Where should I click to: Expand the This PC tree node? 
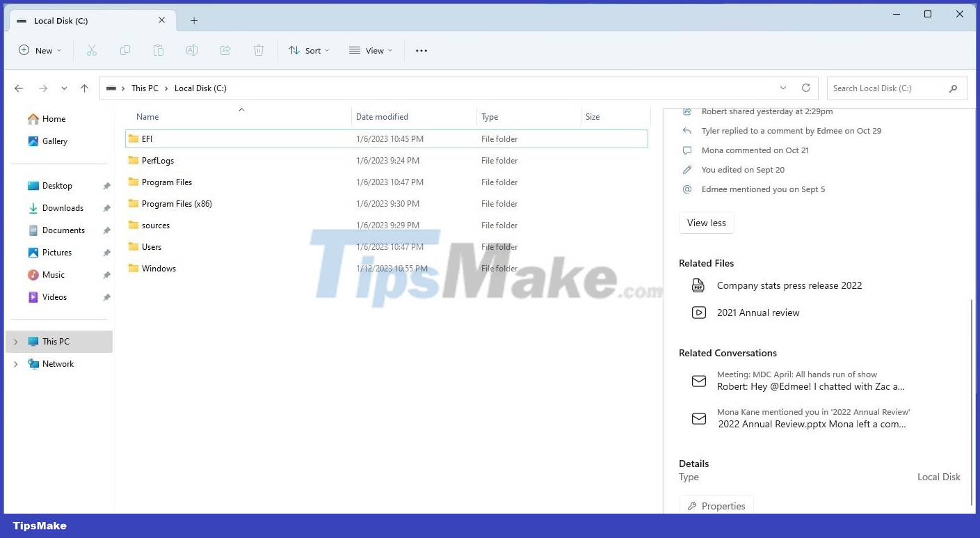click(15, 341)
